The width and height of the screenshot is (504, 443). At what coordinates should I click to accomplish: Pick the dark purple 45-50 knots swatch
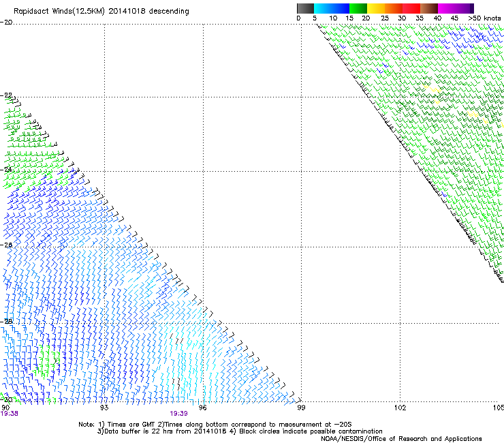[x=464, y=8]
